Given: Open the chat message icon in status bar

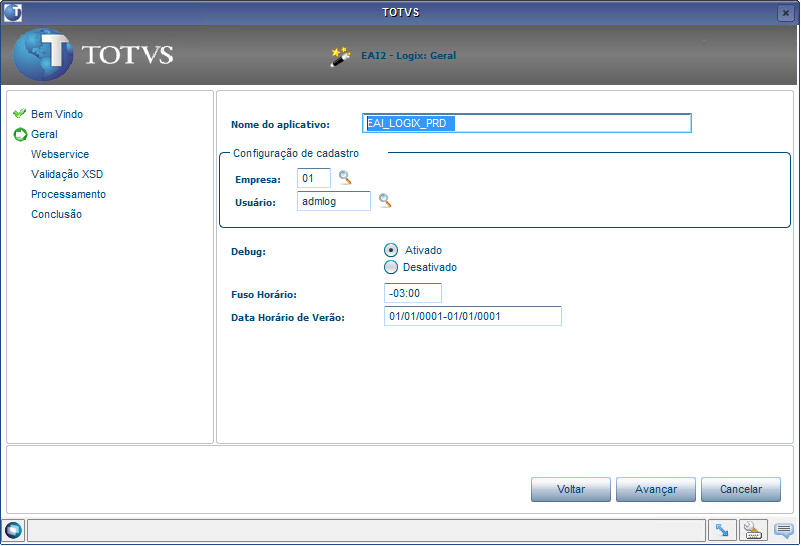Looking at the screenshot, I should click(x=784, y=531).
